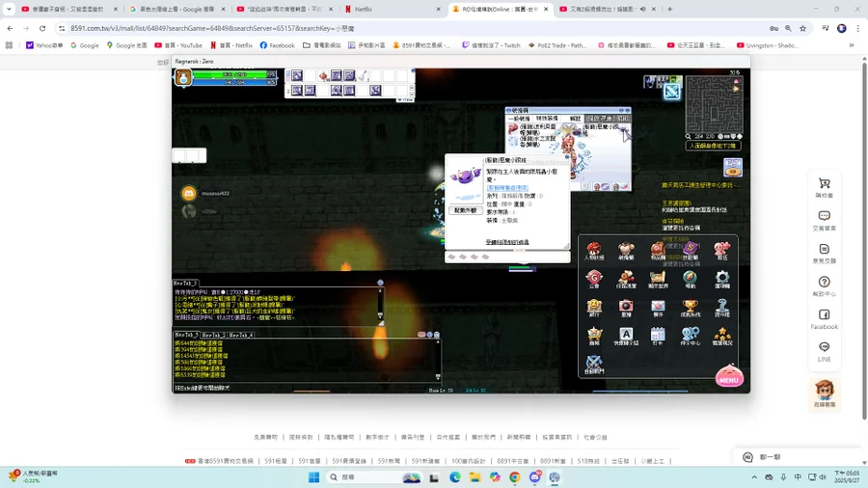The width and height of the screenshot is (868, 488).
Task: Click the help center question mark icon
Action: click(824, 285)
